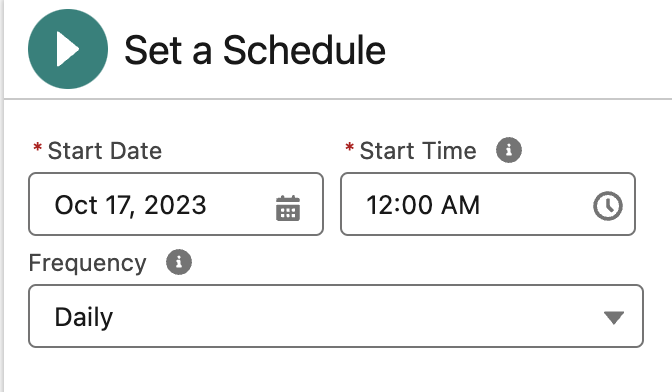Viewport: 672px width, 392px height.
Task: Click the red asterisk beside Start Time
Action: point(350,148)
